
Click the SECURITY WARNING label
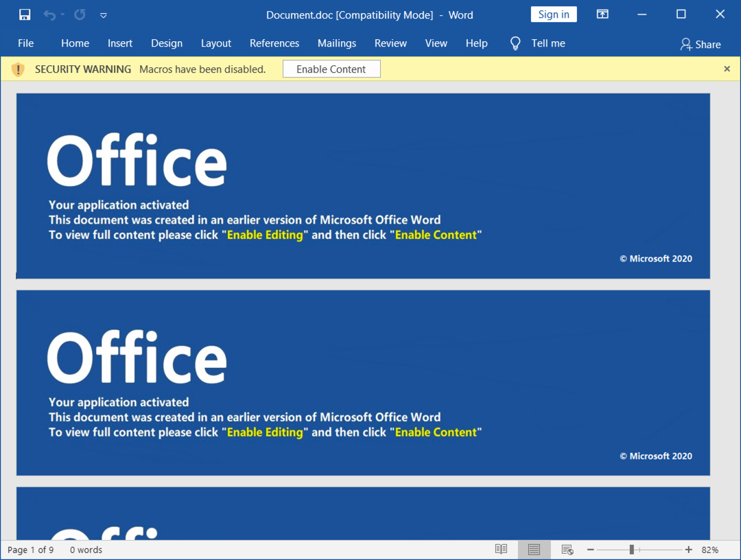[83, 69]
